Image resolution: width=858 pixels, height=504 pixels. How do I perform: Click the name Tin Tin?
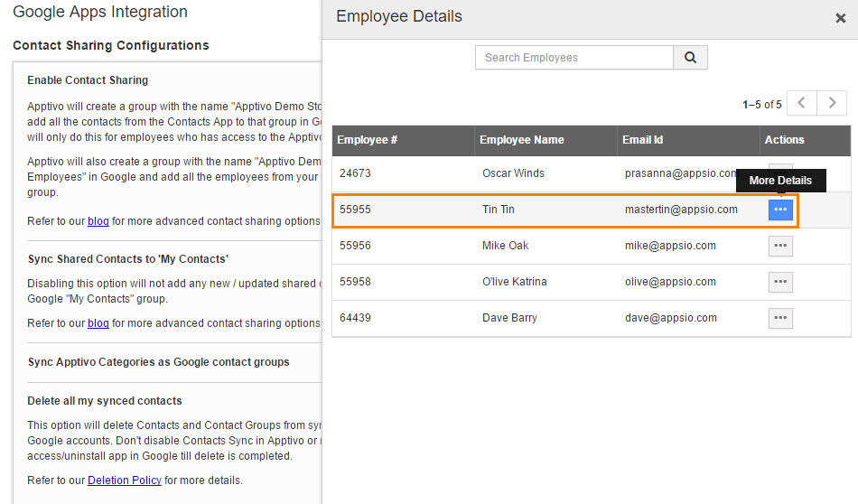498,210
